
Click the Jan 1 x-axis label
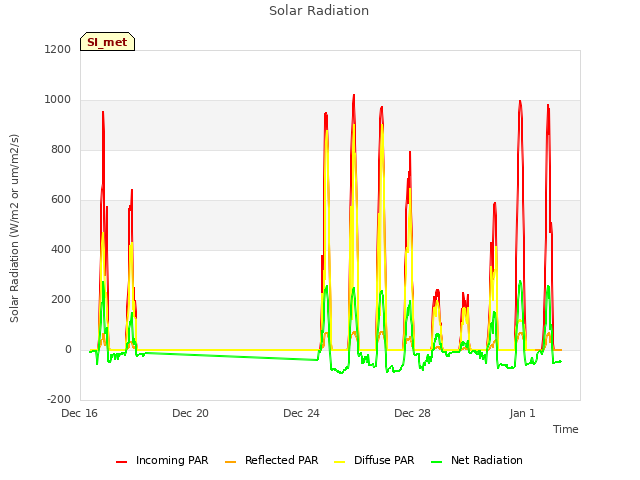pos(522,413)
